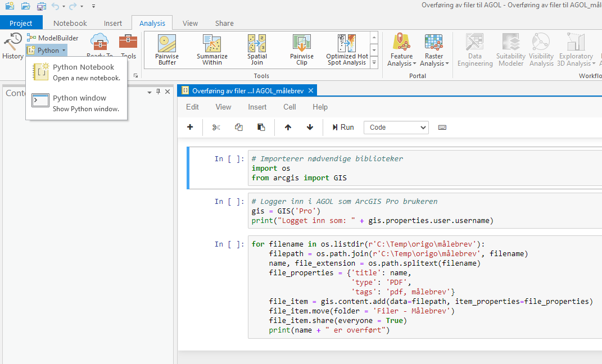Screen dimensions: 602x364
Task: Choose Python Notebook to open a new notebook
Action: tap(76, 72)
